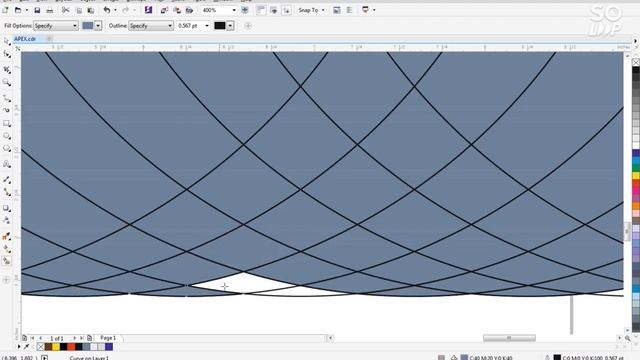Select the Ellipse tool
Screen dimensions: 640x360
point(7,136)
